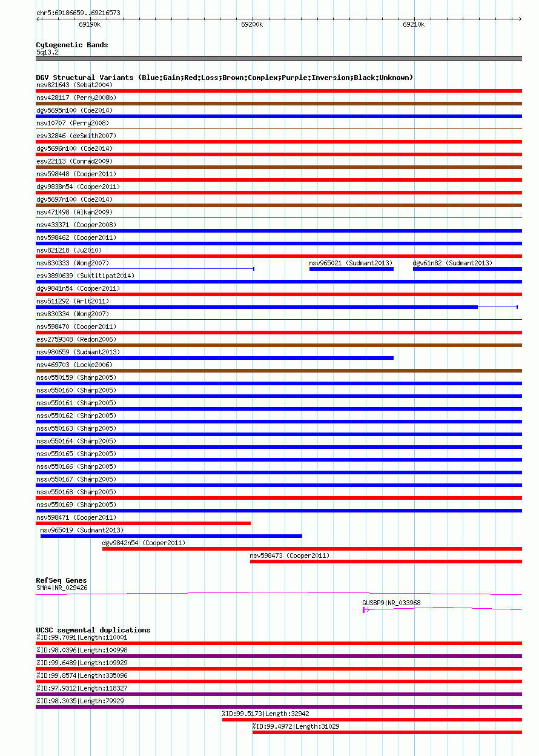Image resolution: width=539 pixels, height=756 pixels.
Task: Click nsv830333 (Wong2007) label
Action: (x=72, y=263)
